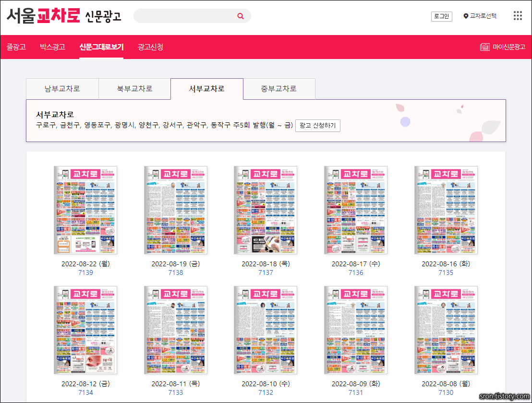532x403 pixels.
Task: Open the 2022-08-19 newspaper thumbnail
Action: tap(176, 210)
